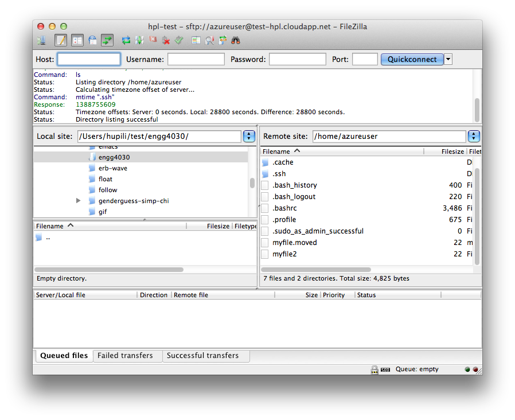Screen dimensions: 515x420
Task: Click remote file list horizontal scrollbar
Action: pyautogui.click(x=316, y=270)
